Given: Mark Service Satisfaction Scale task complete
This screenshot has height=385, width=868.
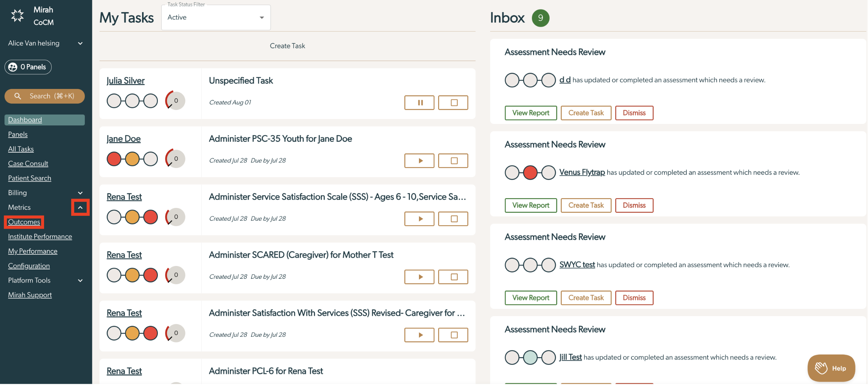Looking at the screenshot, I should pyautogui.click(x=453, y=219).
